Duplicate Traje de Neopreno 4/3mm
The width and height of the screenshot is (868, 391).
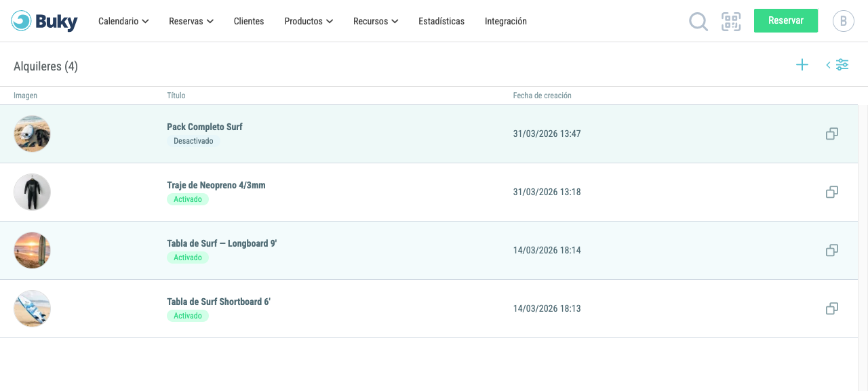[832, 192]
